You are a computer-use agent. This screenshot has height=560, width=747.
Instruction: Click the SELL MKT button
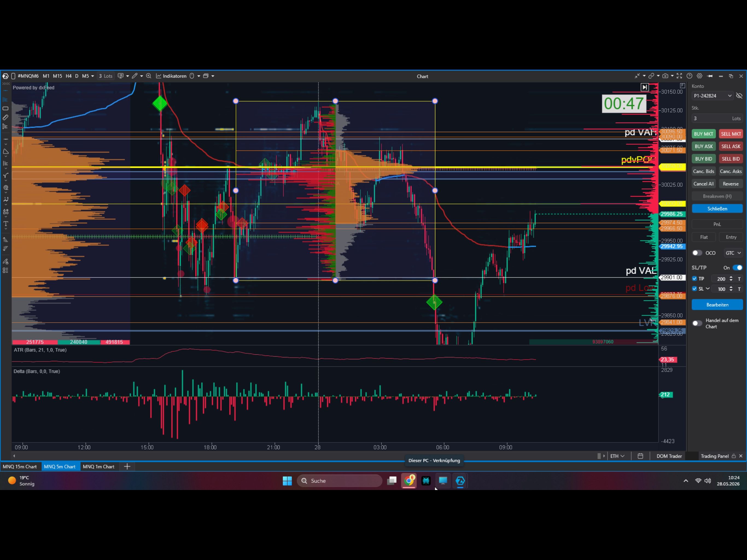tap(731, 134)
